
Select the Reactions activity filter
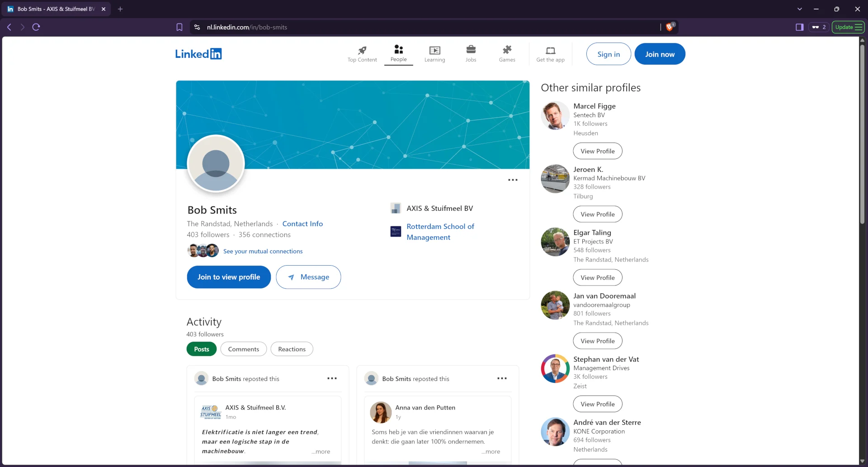(292, 349)
